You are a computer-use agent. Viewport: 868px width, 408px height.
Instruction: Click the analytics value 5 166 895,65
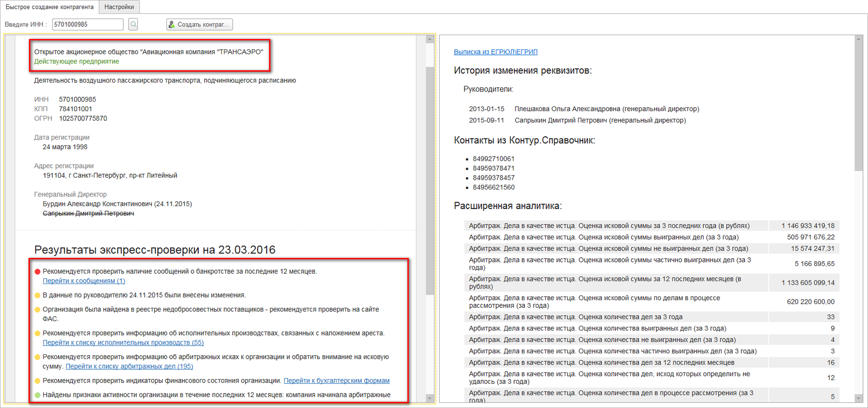[x=814, y=263]
